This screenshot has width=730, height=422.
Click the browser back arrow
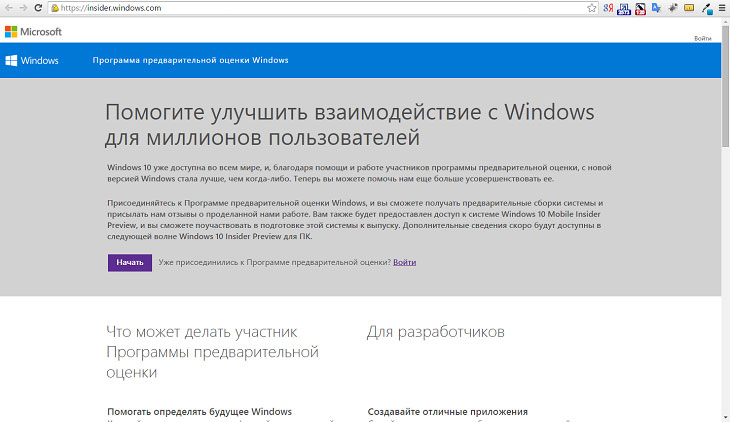point(9,8)
